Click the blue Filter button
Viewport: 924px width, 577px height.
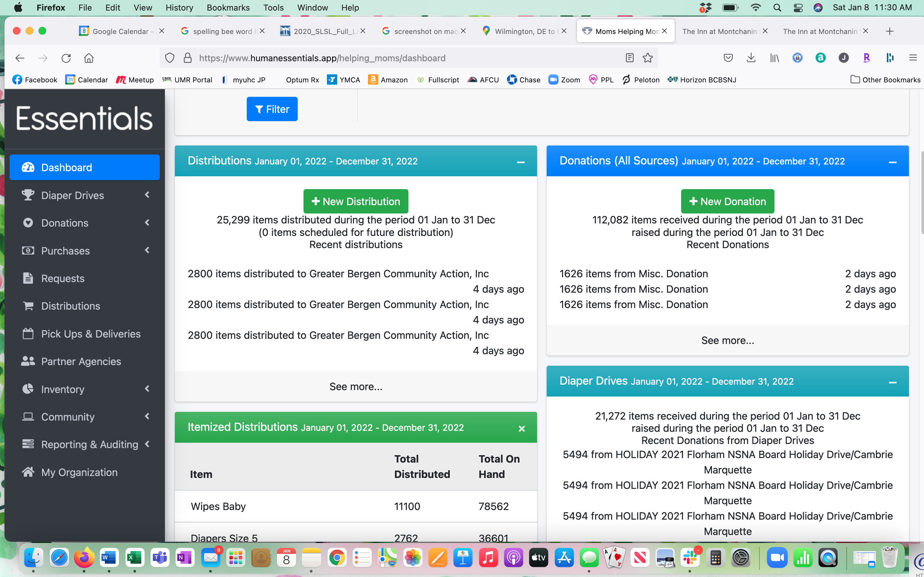(x=272, y=109)
